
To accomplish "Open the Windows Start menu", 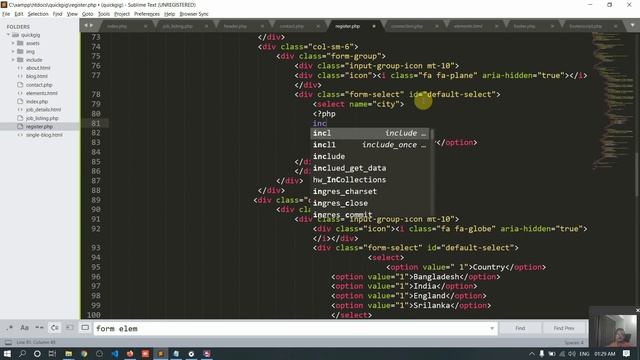I will tap(7, 353).
